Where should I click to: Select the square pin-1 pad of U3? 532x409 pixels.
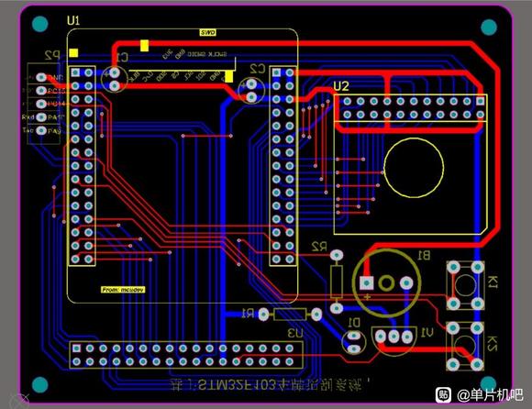coord(77,348)
